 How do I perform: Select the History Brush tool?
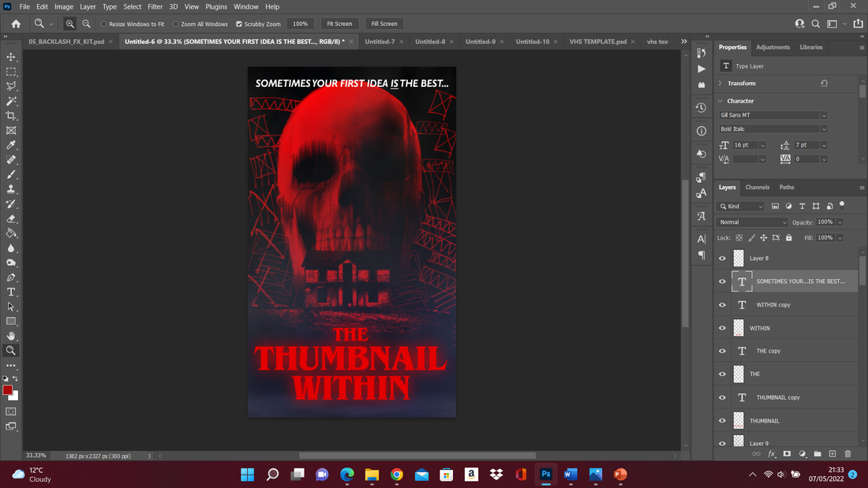click(x=11, y=203)
